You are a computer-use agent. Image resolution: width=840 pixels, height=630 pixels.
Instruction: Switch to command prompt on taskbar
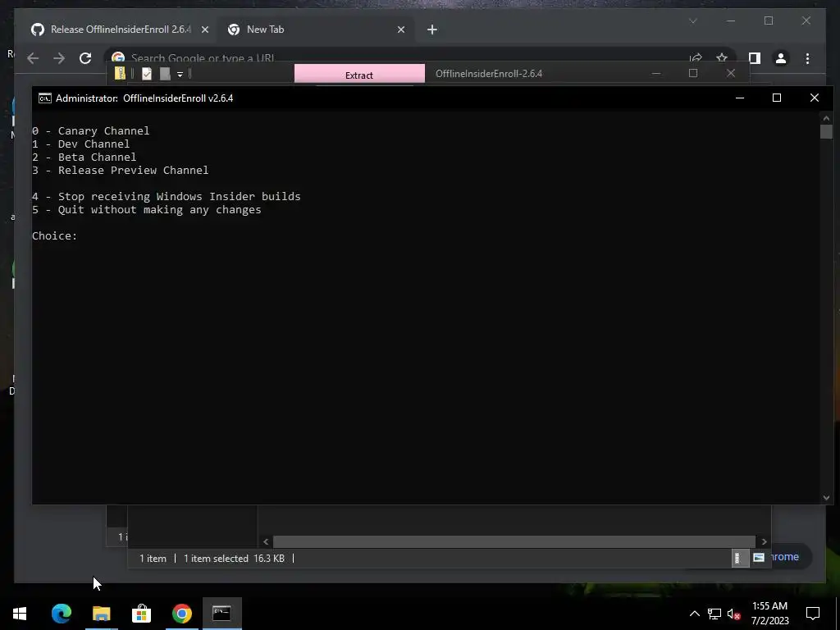tap(221, 614)
